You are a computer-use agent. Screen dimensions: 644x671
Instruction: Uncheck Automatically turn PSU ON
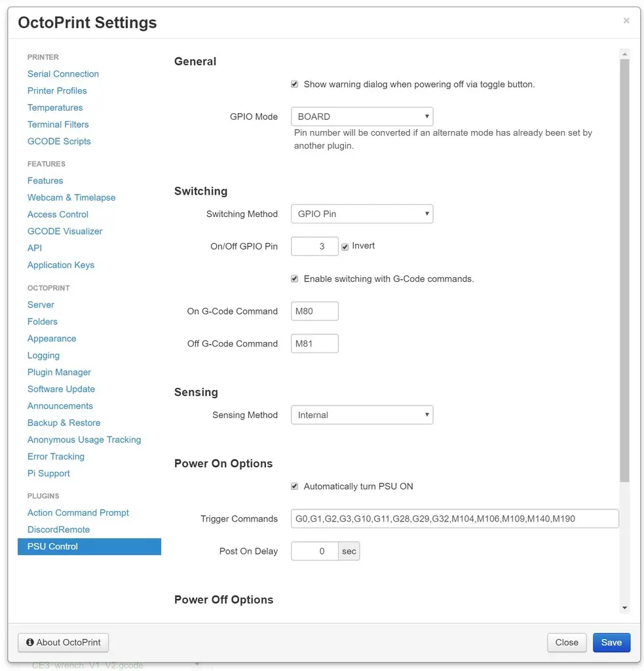coord(294,487)
